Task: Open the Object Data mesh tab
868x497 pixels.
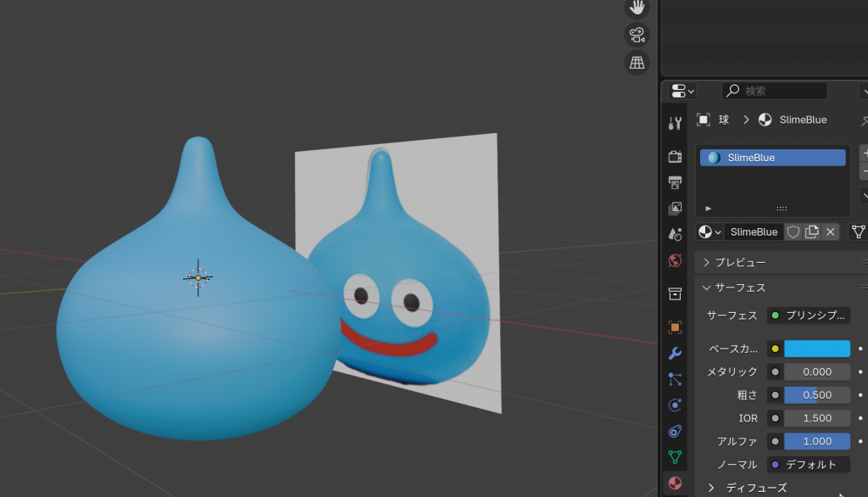Action: (675, 457)
